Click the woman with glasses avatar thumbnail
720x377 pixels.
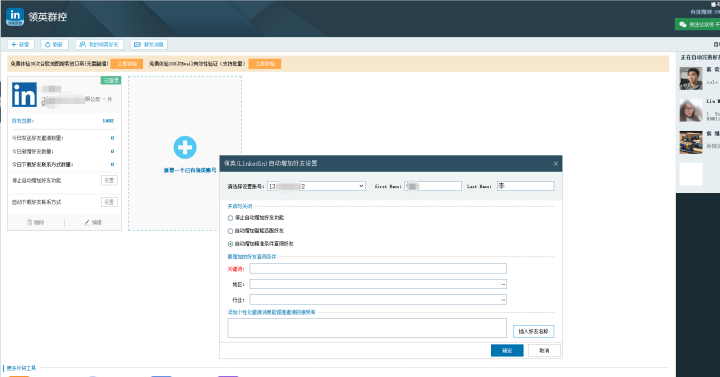tap(691, 110)
